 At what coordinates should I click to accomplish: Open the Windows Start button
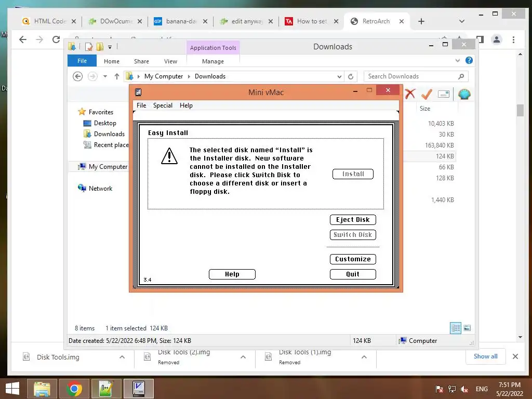tap(12, 389)
